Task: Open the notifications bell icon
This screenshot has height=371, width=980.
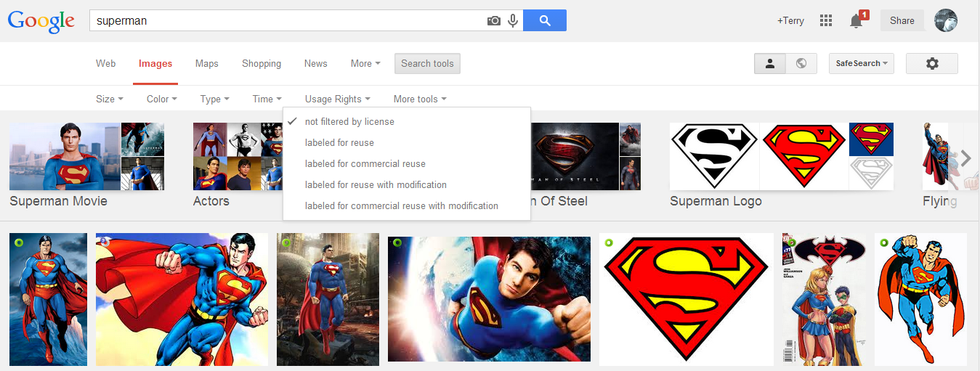Action: pyautogui.click(x=857, y=20)
